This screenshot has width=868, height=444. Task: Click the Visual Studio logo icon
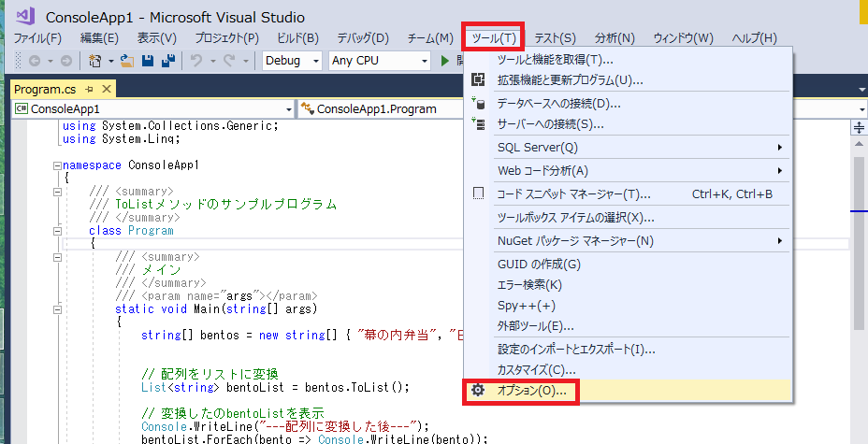coord(25,16)
